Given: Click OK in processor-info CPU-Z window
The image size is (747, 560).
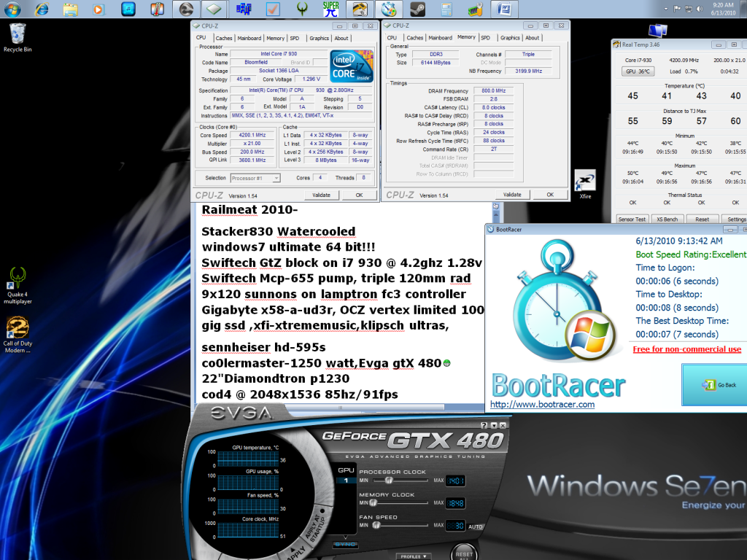Looking at the screenshot, I should (359, 195).
